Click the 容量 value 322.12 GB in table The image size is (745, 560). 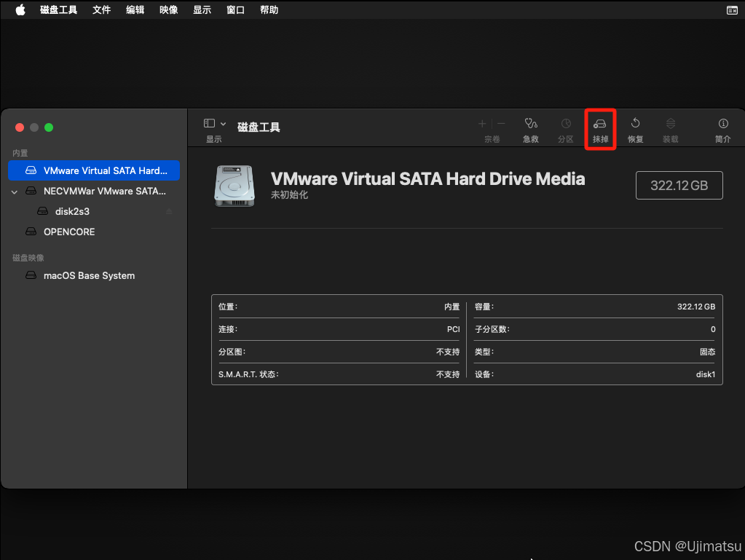pos(696,307)
